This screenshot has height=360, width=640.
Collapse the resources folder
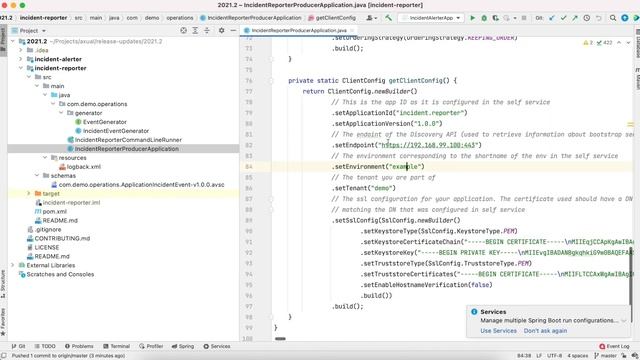(45, 158)
